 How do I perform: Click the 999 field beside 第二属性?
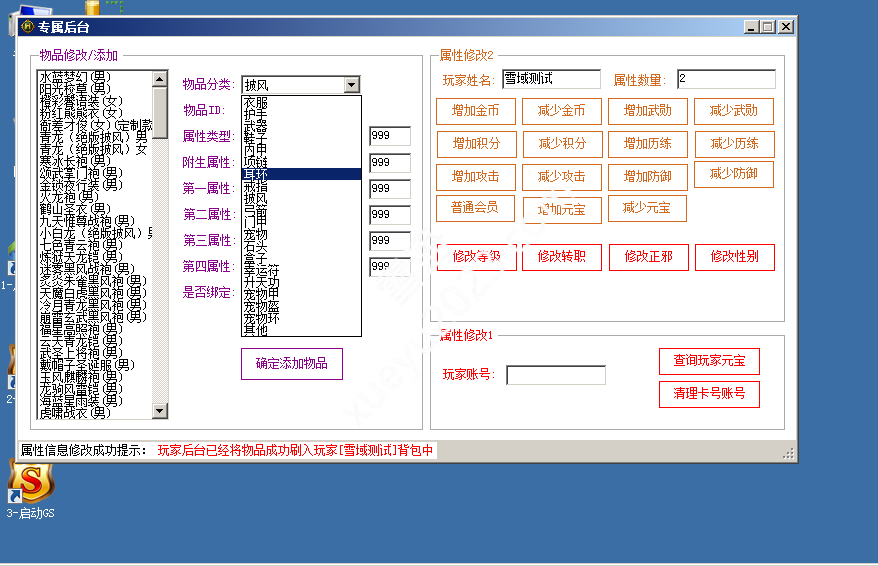pyautogui.click(x=390, y=214)
